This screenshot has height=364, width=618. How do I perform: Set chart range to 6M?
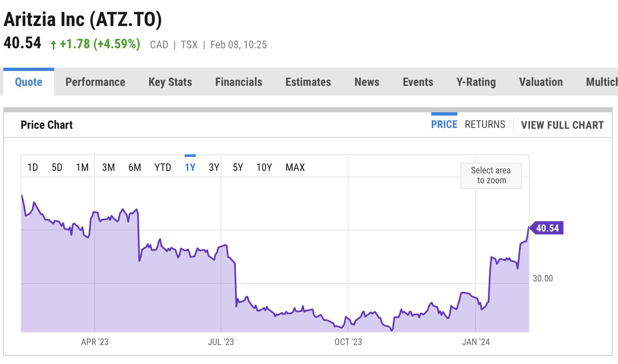[135, 168]
